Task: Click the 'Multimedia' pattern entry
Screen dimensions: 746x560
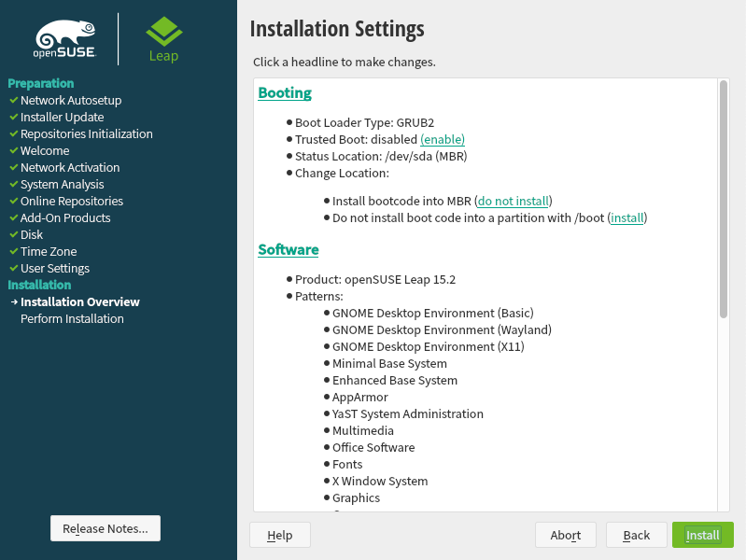Action: pos(363,430)
